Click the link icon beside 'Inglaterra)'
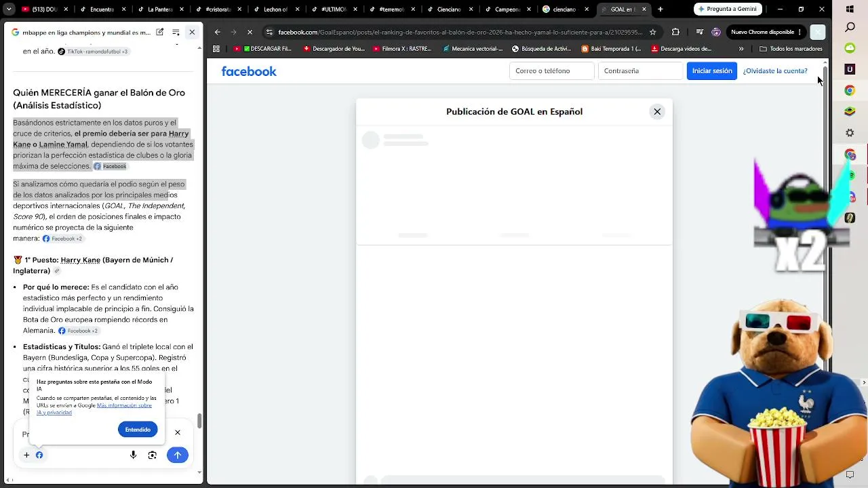This screenshot has height=488, width=868. point(57,271)
